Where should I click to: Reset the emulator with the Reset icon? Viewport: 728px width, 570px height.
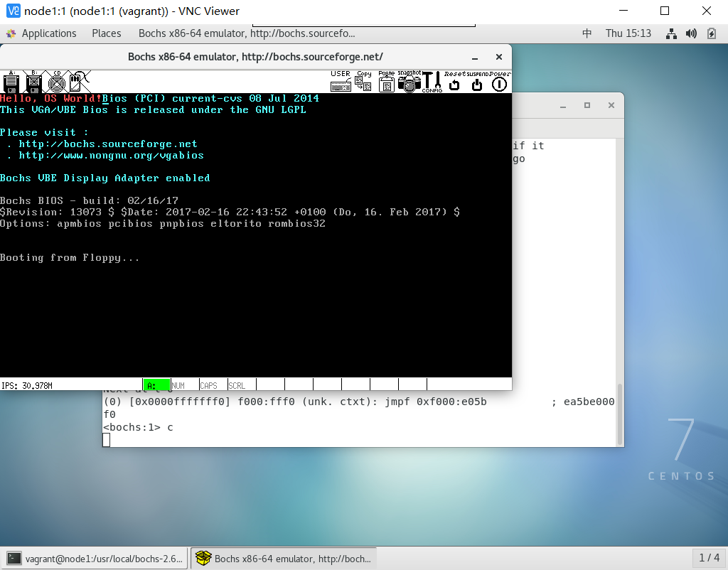(454, 83)
